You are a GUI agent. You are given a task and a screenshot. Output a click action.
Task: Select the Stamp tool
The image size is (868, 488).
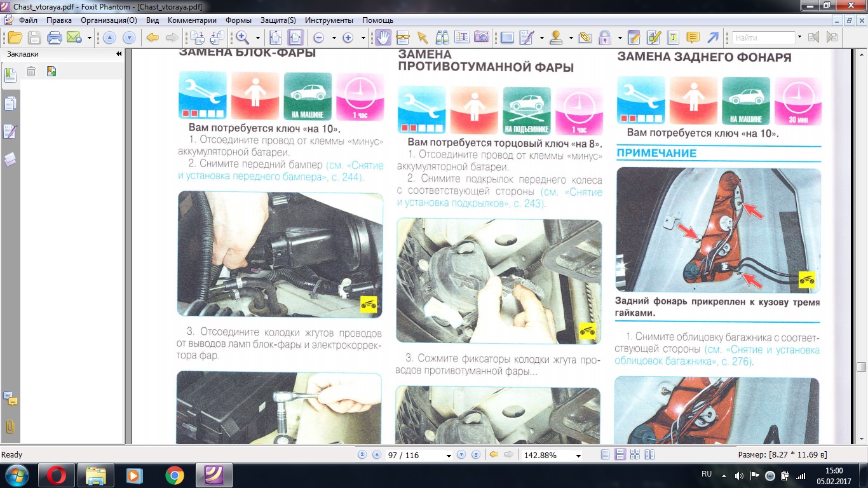555,37
